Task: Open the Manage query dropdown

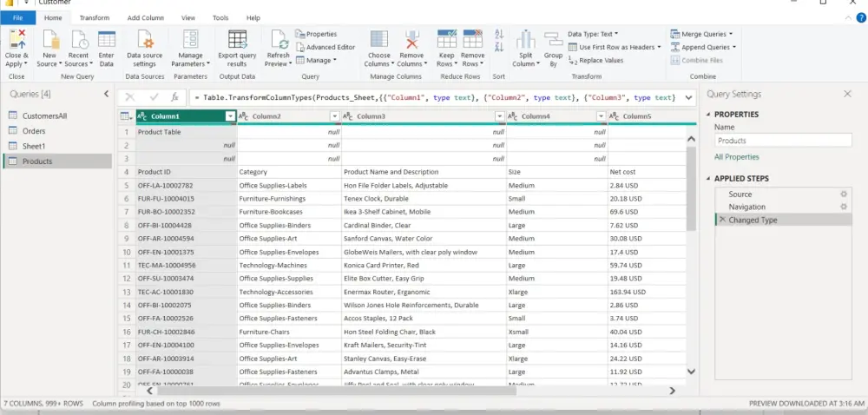Action: pyautogui.click(x=316, y=60)
